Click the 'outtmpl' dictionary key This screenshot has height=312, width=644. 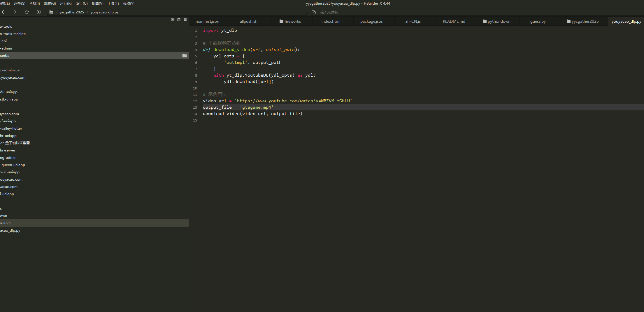click(x=236, y=62)
